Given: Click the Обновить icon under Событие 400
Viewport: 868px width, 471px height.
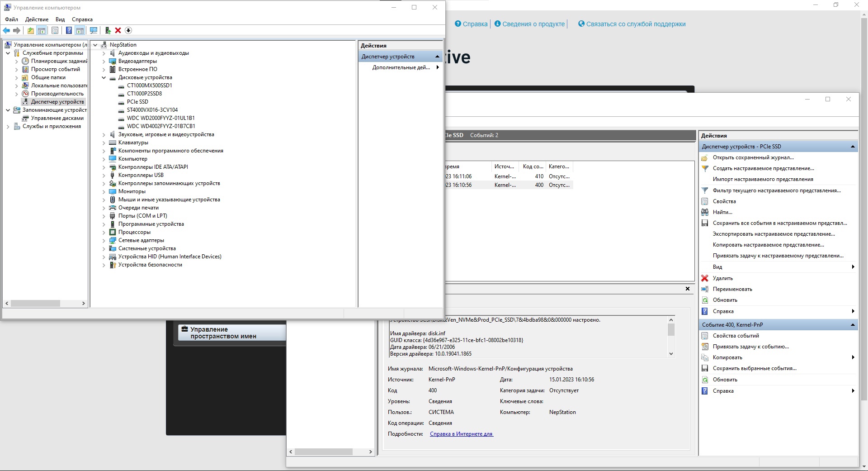Looking at the screenshot, I should point(705,380).
